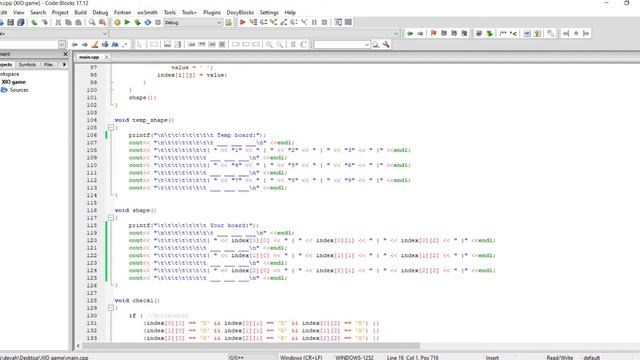Open the wxSmith menu

pos(147,13)
